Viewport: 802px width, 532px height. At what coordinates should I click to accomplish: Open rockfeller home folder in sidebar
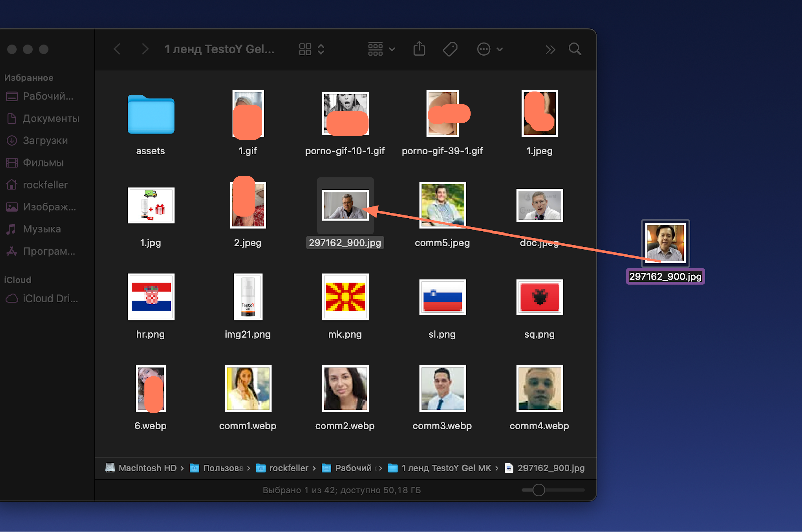click(x=37, y=185)
